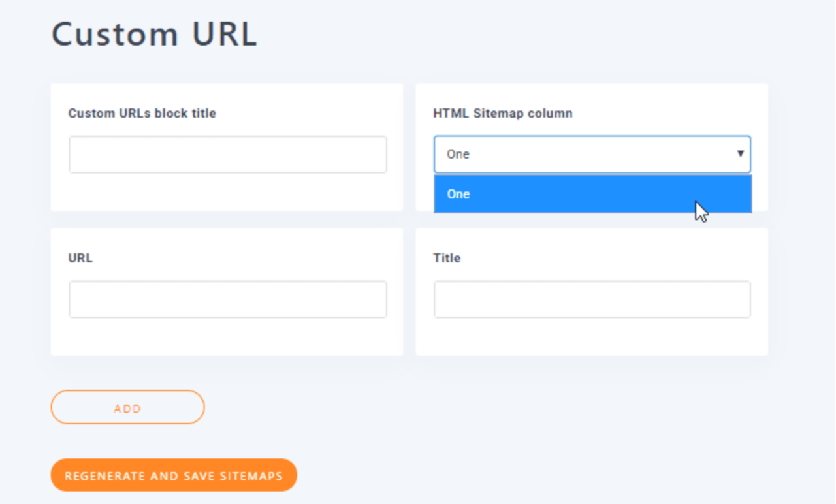This screenshot has width=836, height=504.
Task: Click the HTML Sitemap column label
Action: [502, 114]
